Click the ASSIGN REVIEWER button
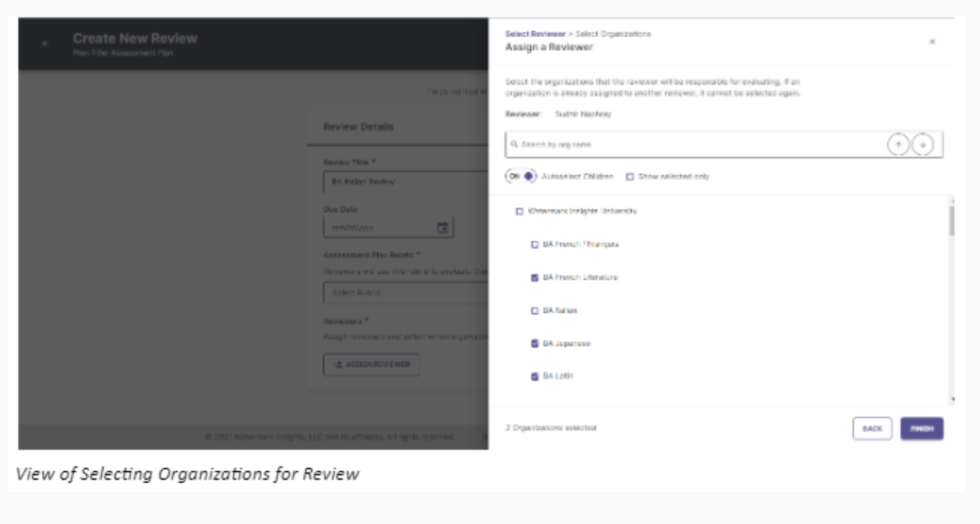The height and width of the screenshot is (524, 980). tap(371, 364)
